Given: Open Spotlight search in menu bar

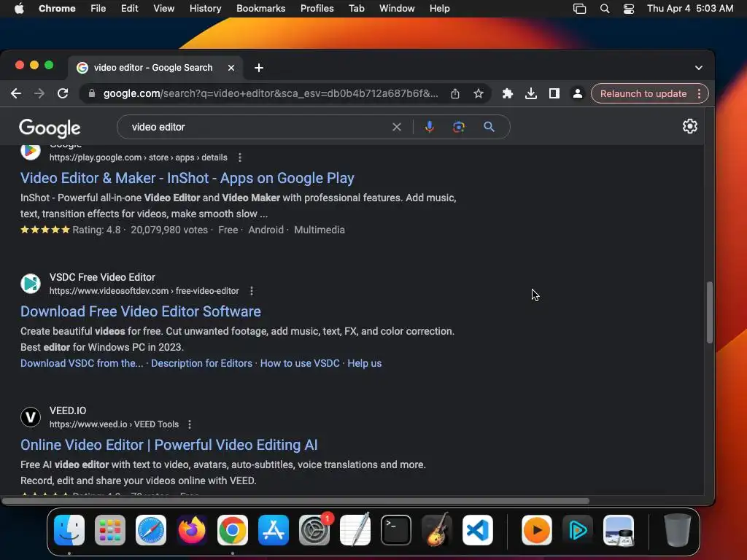Looking at the screenshot, I should pos(605,9).
